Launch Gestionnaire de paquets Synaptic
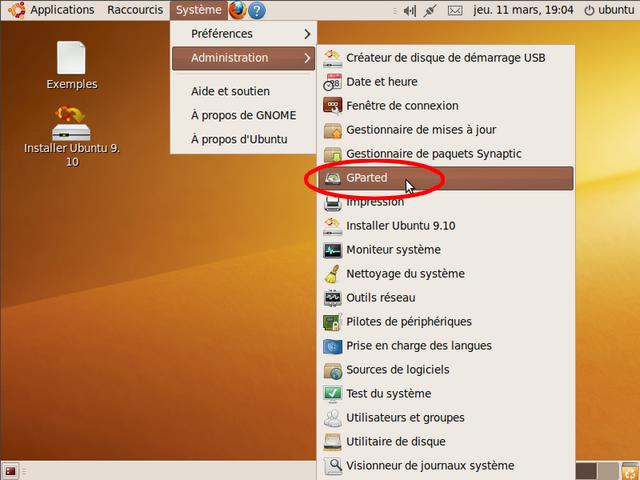640x480 pixels. pyautogui.click(x=446, y=154)
